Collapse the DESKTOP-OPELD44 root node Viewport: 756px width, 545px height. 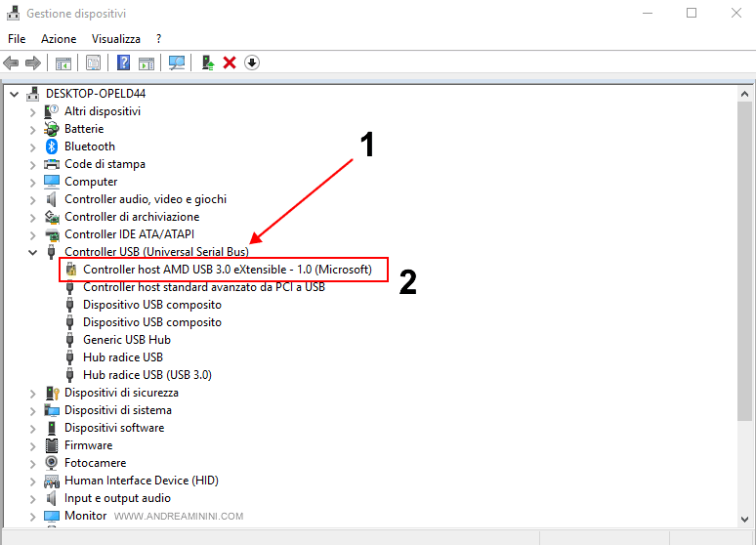14,94
